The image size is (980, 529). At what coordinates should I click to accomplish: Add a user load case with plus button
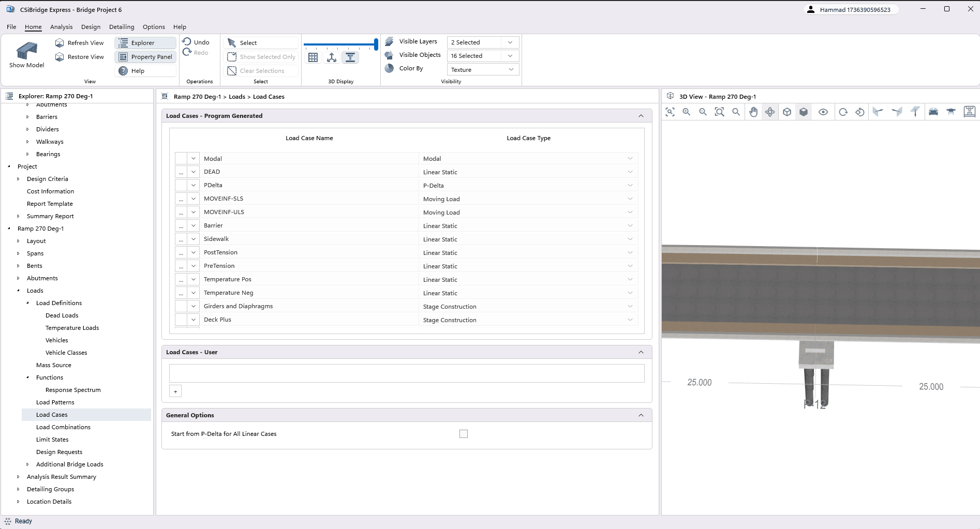175,391
